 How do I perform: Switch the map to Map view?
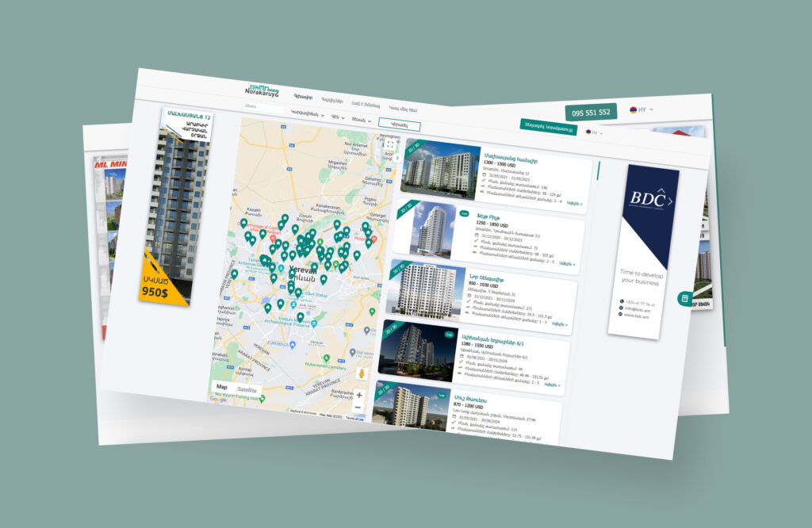tap(222, 387)
